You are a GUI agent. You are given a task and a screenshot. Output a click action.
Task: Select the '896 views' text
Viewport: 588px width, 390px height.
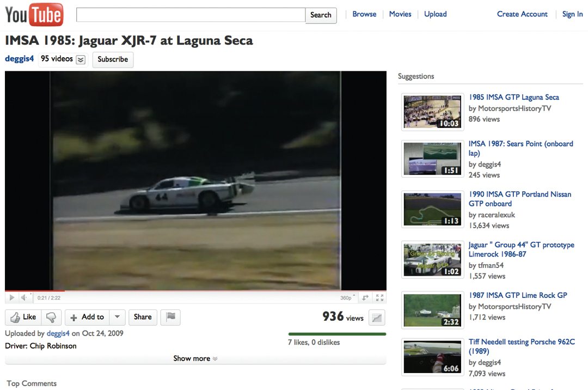484,119
